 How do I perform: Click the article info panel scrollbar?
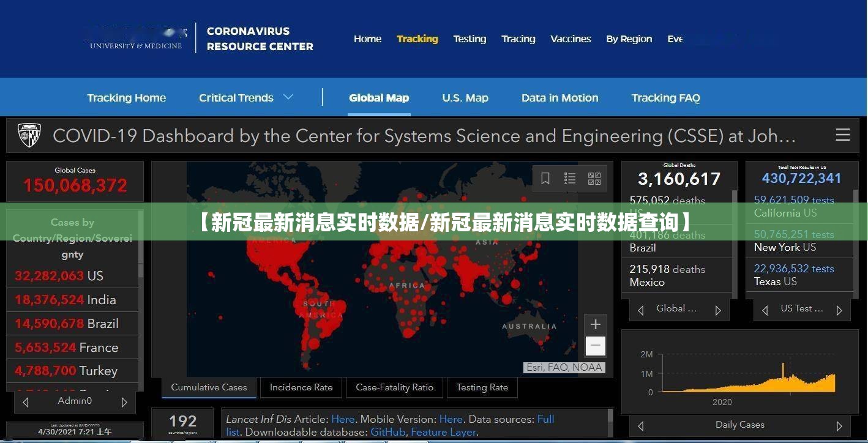click(x=610, y=423)
